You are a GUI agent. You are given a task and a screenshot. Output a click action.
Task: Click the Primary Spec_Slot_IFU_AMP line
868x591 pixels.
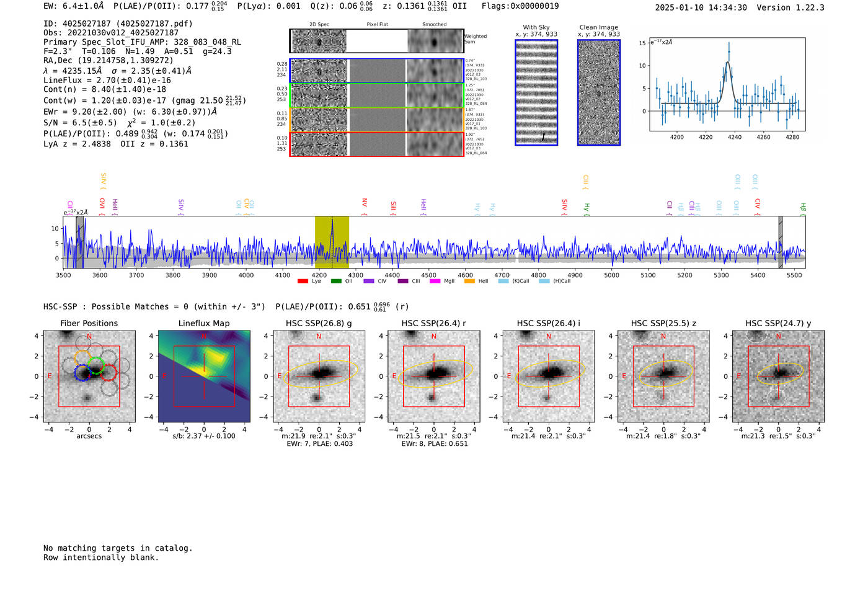coord(143,42)
